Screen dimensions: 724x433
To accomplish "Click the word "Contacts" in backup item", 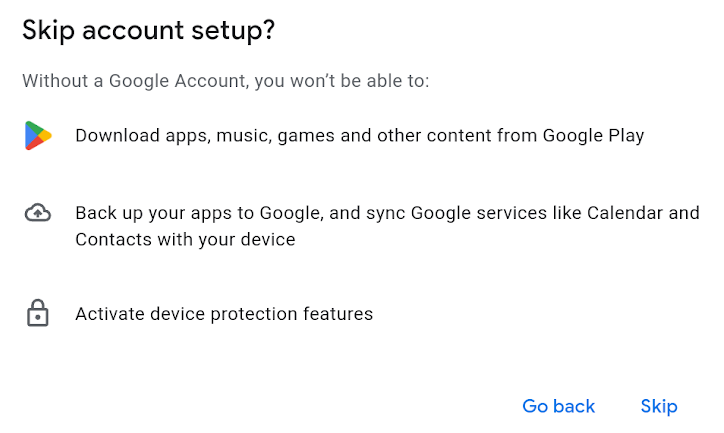I will pyautogui.click(x=111, y=240).
